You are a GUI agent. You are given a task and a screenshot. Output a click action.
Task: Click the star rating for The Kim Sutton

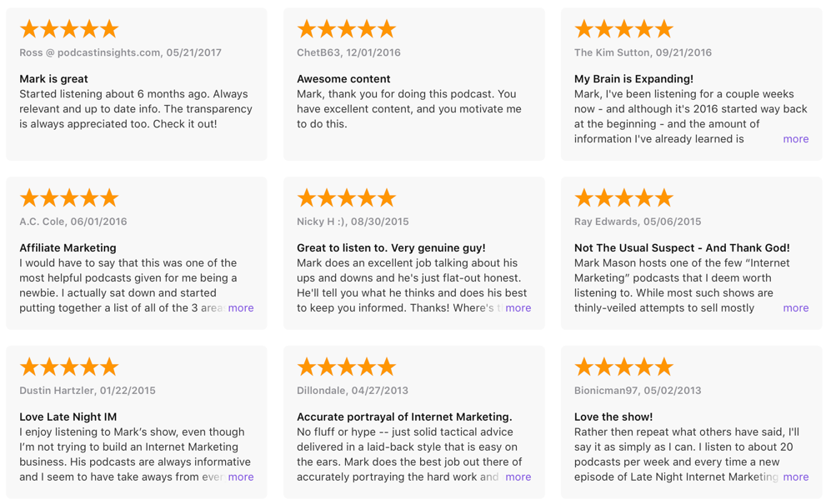[623, 30]
